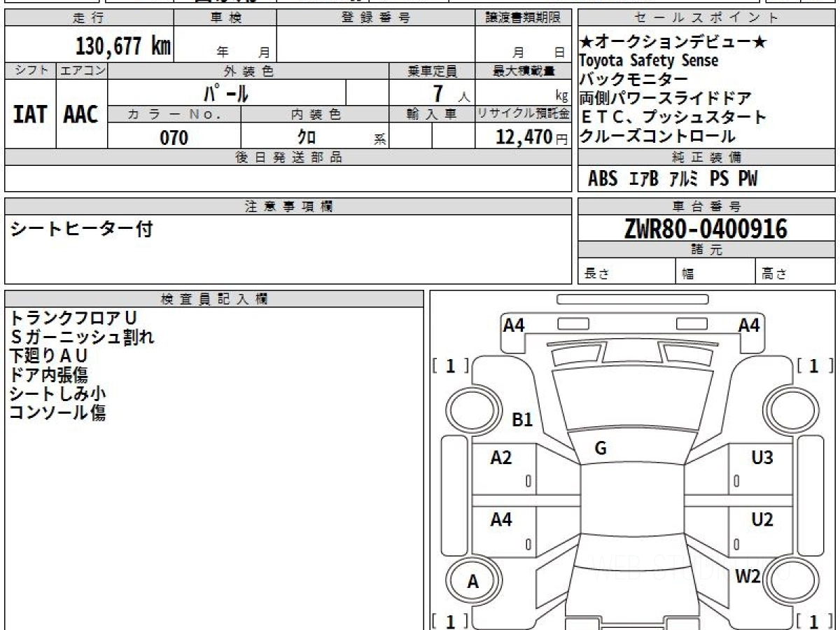The image size is (840, 630).
Task: Click the 最大積載量 header
Action: (x=524, y=71)
